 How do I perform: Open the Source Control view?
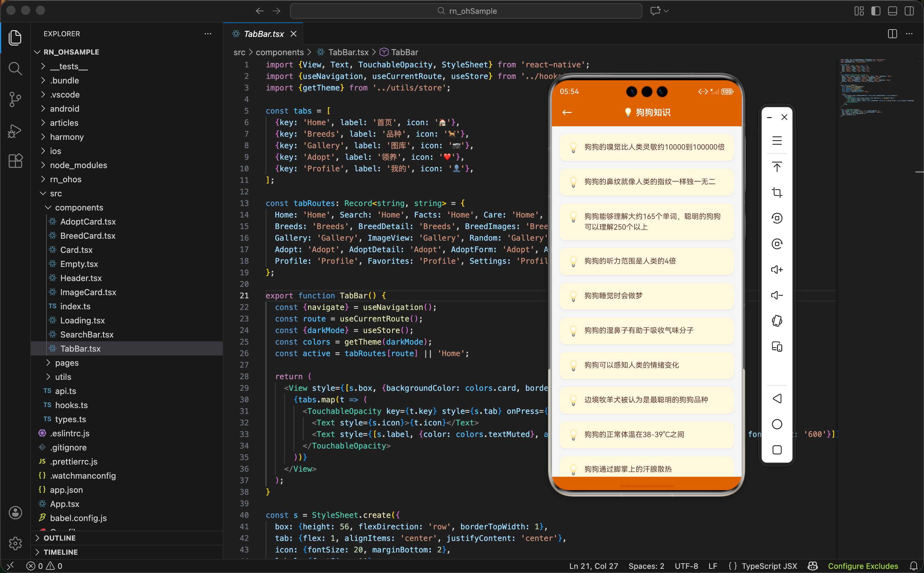tap(15, 99)
